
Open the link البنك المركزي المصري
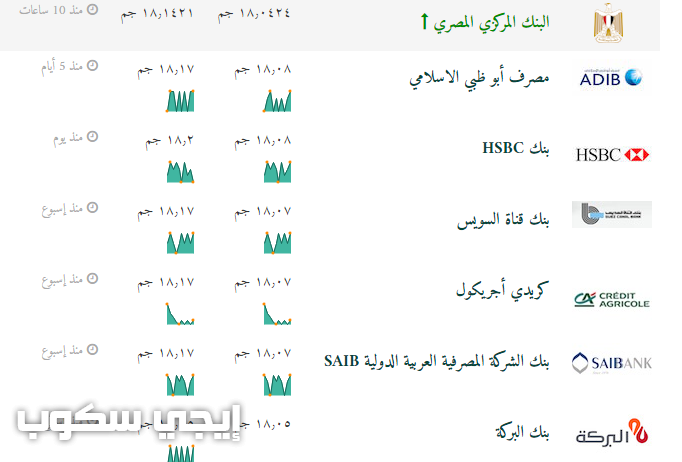(491, 22)
